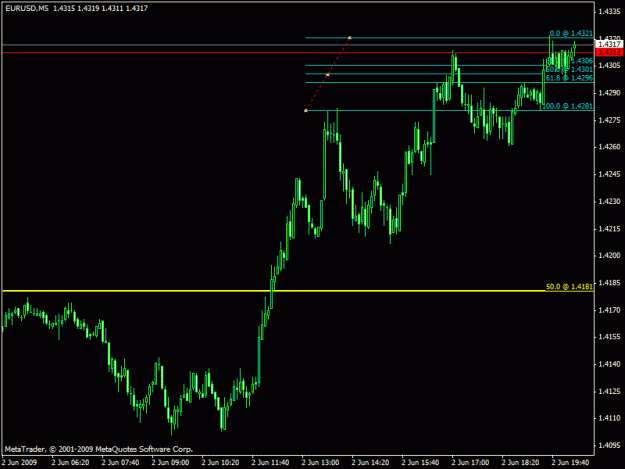Click the '2 Jun 17:00' time axis label
625x469 pixels.
[x=470, y=462]
